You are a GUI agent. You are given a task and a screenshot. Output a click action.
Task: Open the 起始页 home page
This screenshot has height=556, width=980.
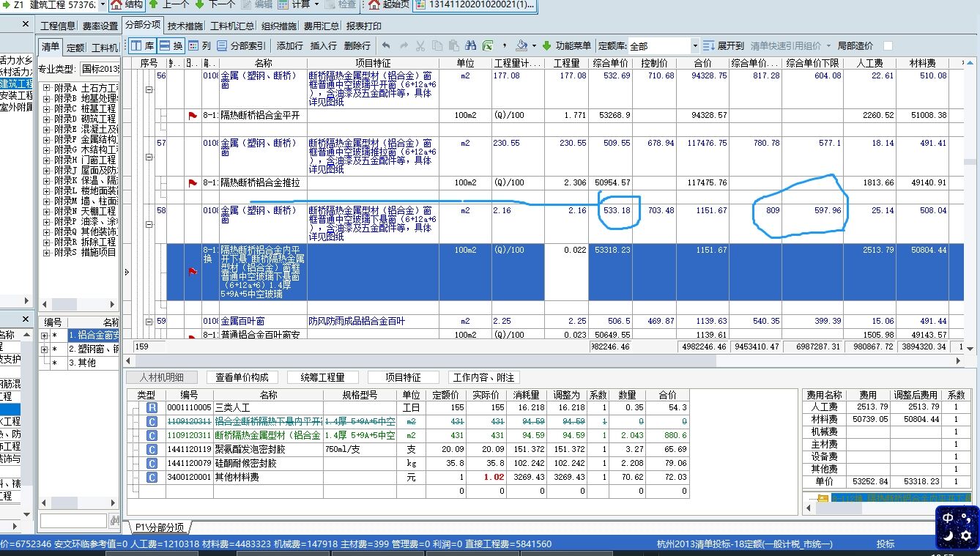click(x=388, y=4)
